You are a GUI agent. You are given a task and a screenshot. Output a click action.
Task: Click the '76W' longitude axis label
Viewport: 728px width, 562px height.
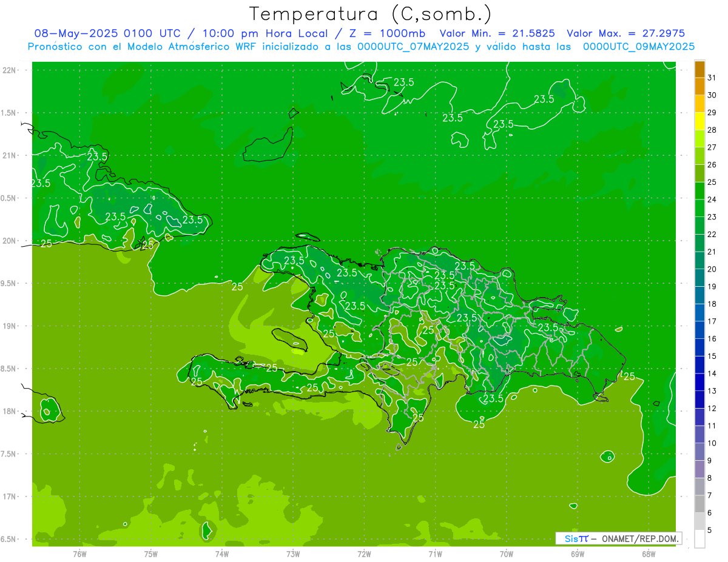(x=79, y=554)
